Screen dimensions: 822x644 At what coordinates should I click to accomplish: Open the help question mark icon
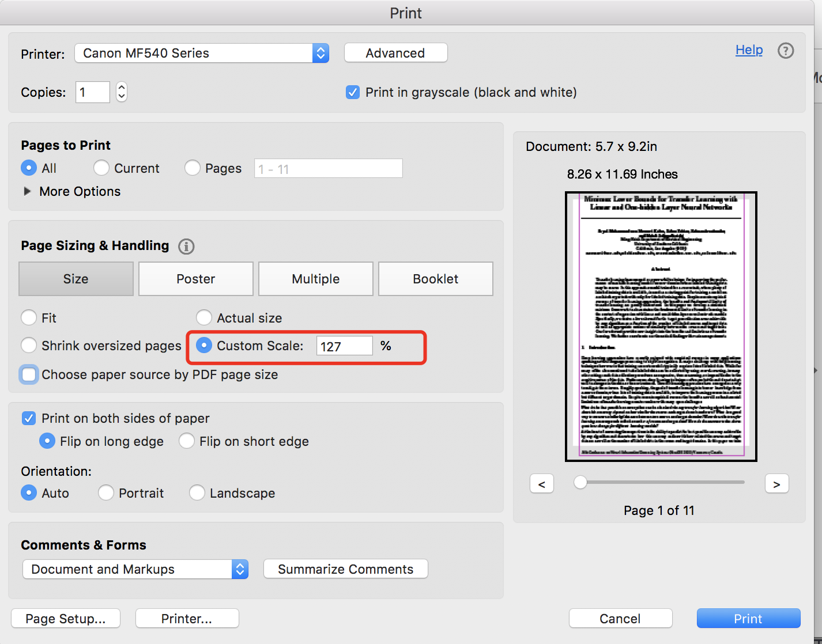786,51
